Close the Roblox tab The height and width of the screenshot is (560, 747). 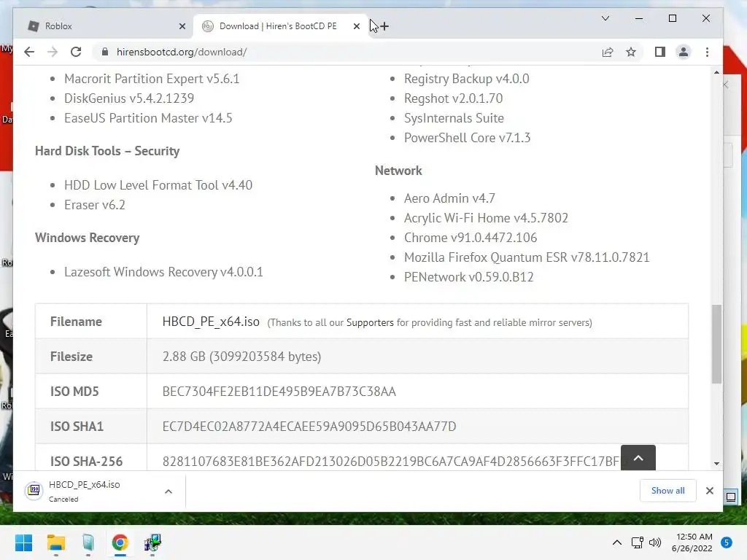click(x=182, y=26)
